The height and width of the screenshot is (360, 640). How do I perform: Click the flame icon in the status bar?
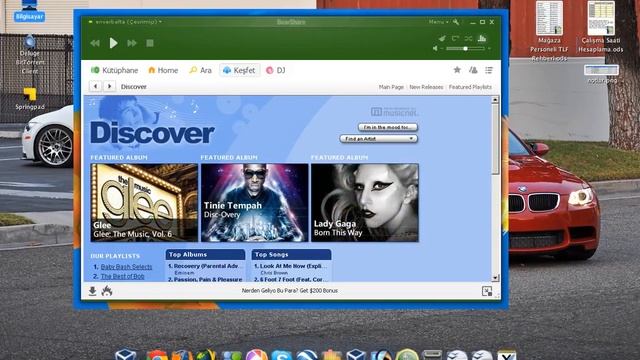pyautogui.click(x=107, y=291)
